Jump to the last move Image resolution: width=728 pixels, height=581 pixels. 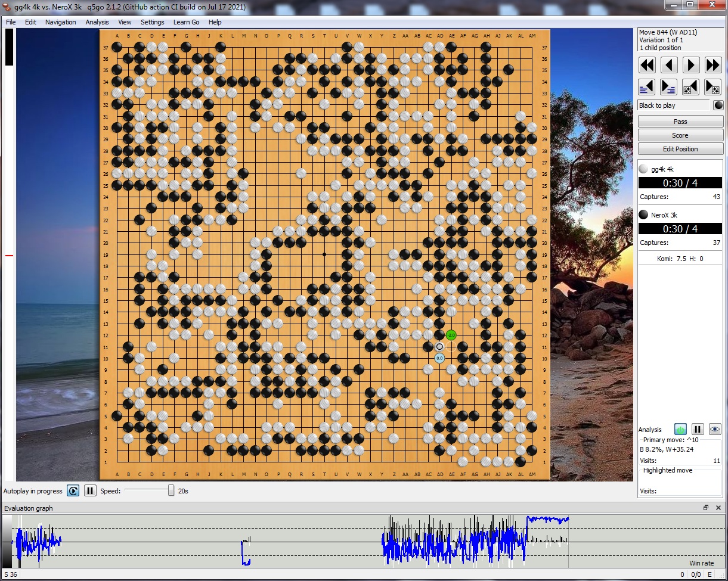713,65
